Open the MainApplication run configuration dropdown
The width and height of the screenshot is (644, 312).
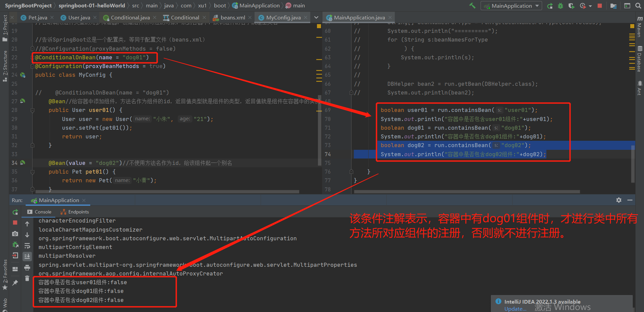click(x=512, y=6)
